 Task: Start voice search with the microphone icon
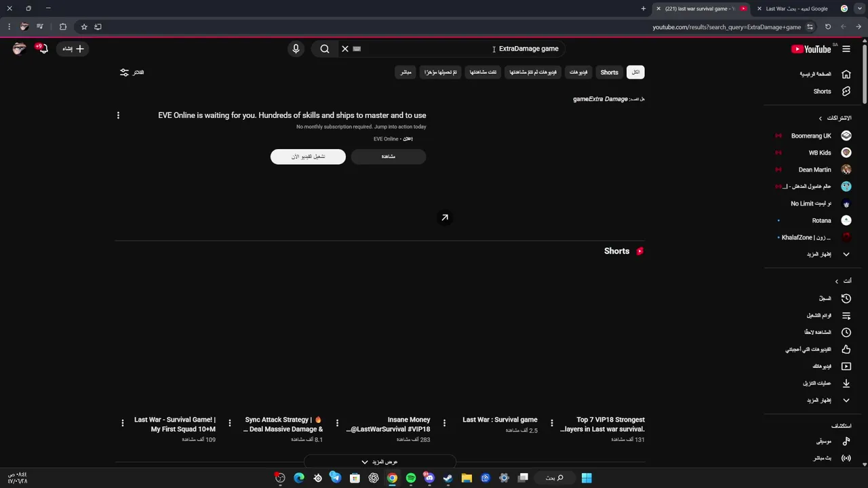point(296,49)
